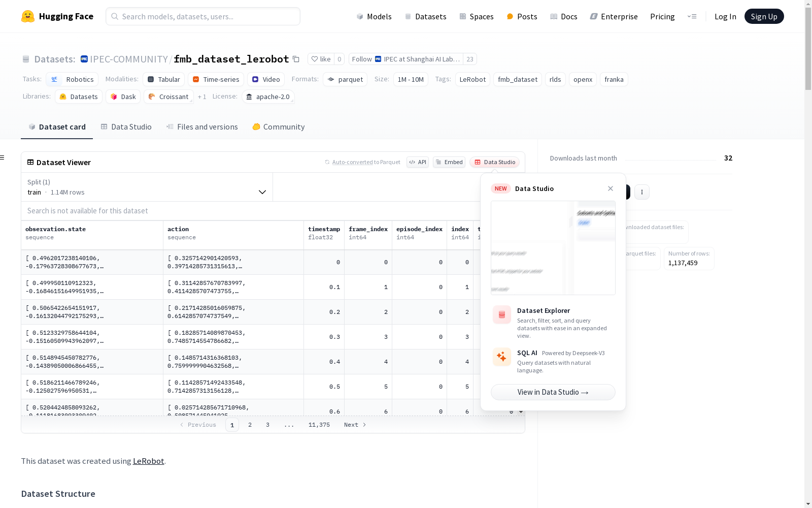This screenshot has height=508, width=812.
Task: Click the observation.state column header
Action: tap(92, 235)
